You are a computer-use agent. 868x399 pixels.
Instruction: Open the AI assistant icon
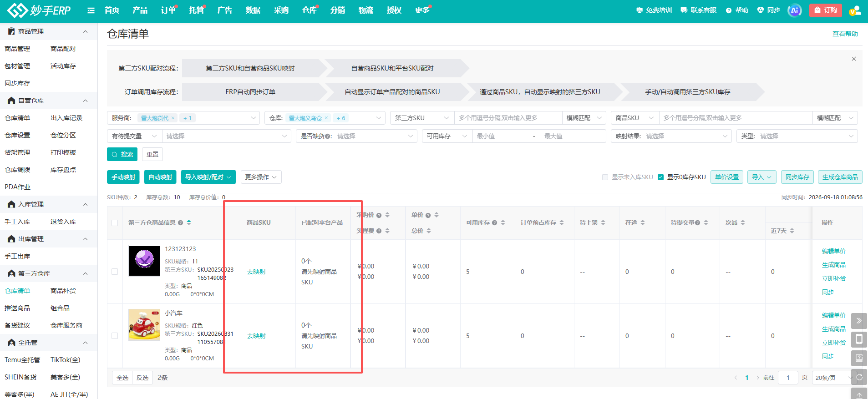click(x=795, y=10)
